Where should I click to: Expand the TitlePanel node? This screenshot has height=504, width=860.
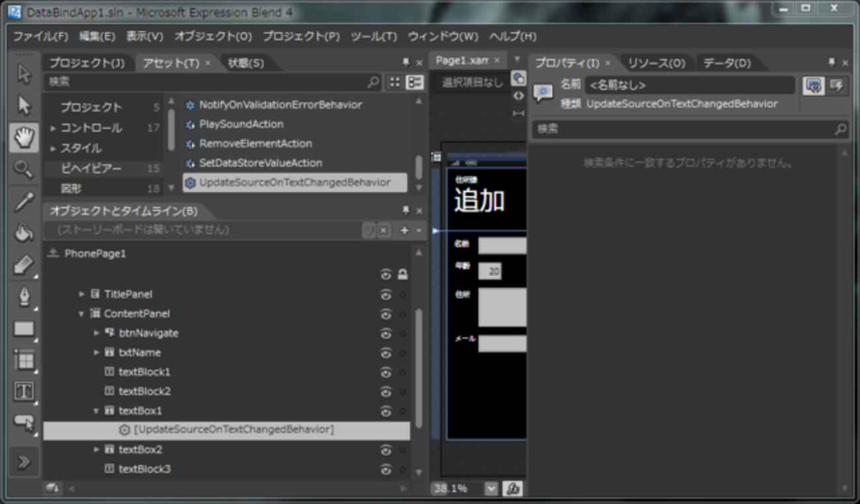pyautogui.click(x=81, y=294)
